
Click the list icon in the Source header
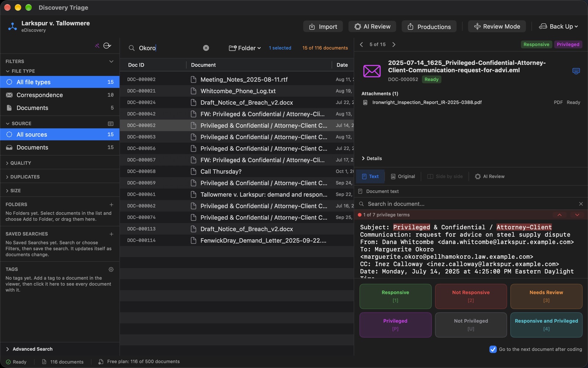111,124
